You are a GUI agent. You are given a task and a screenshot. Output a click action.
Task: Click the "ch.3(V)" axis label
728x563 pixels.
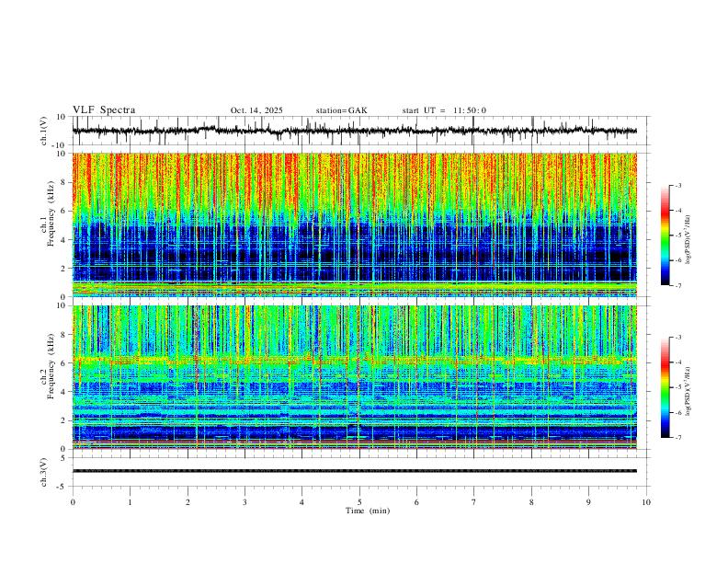[x=44, y=472]
